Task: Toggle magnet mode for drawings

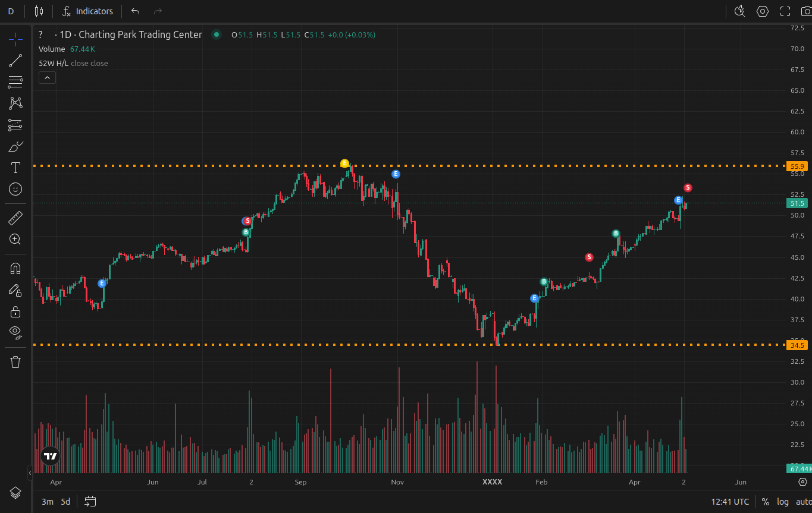Action: [15, 269]
